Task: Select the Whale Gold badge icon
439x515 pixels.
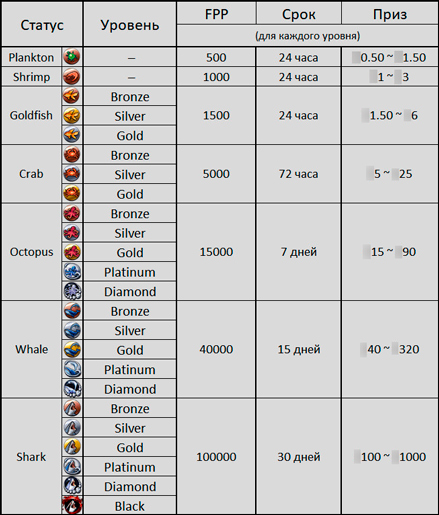Action: click(x=72, y=350)
